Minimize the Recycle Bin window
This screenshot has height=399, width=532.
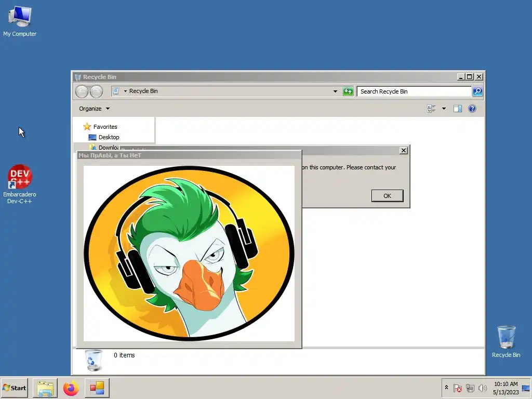460,77
